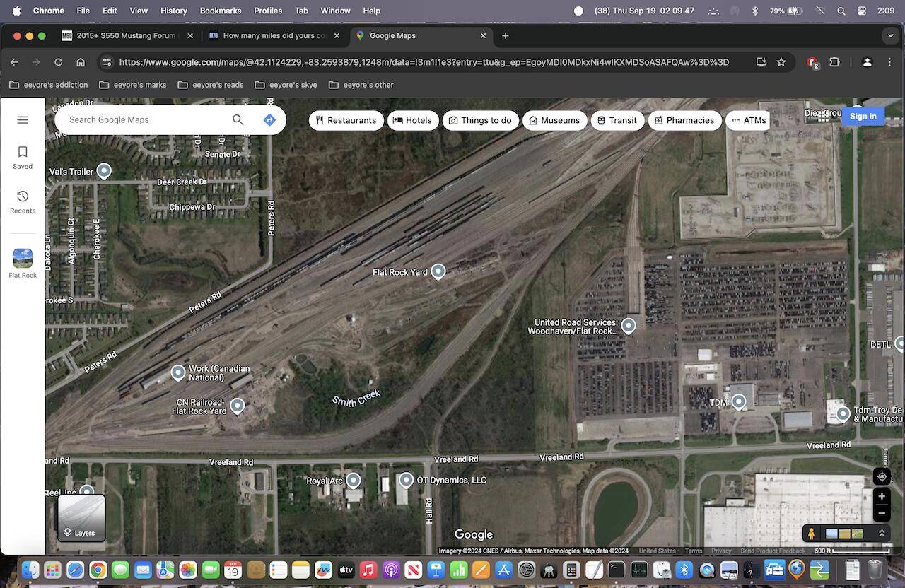Focus the Search Google Maps field
This screenshot has height=588, width=905.
pos(147,120)
